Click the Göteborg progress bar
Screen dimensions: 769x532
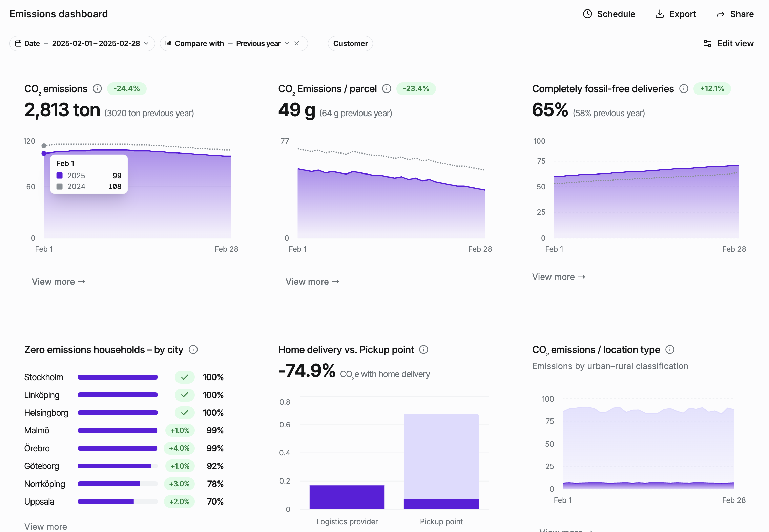click(117, 466)
